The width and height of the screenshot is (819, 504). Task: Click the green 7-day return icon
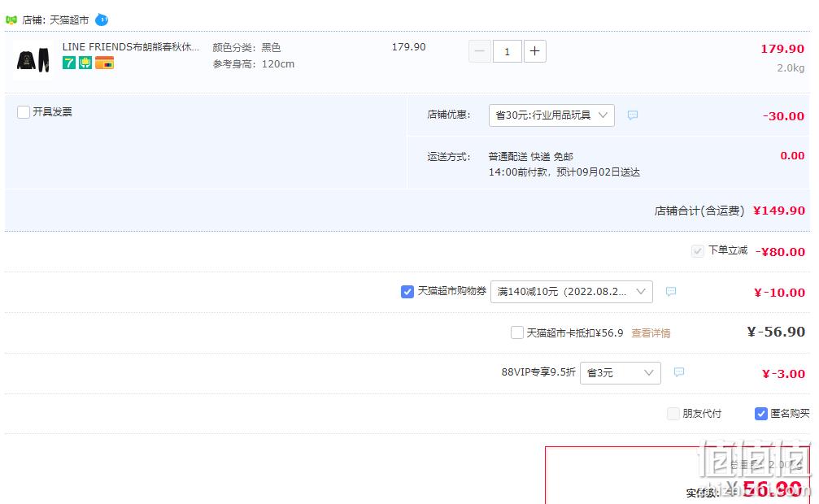(x=69, y=63)
